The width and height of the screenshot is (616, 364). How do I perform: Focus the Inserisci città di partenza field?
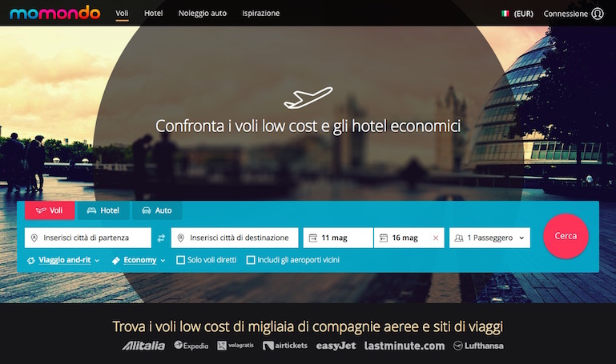tap(88, 238)
